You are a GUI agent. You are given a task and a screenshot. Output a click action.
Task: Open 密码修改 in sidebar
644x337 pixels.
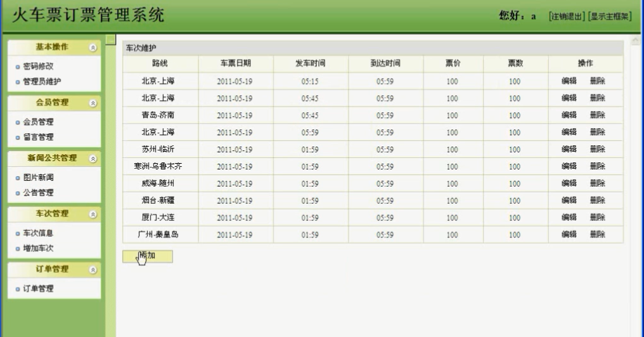38,66
